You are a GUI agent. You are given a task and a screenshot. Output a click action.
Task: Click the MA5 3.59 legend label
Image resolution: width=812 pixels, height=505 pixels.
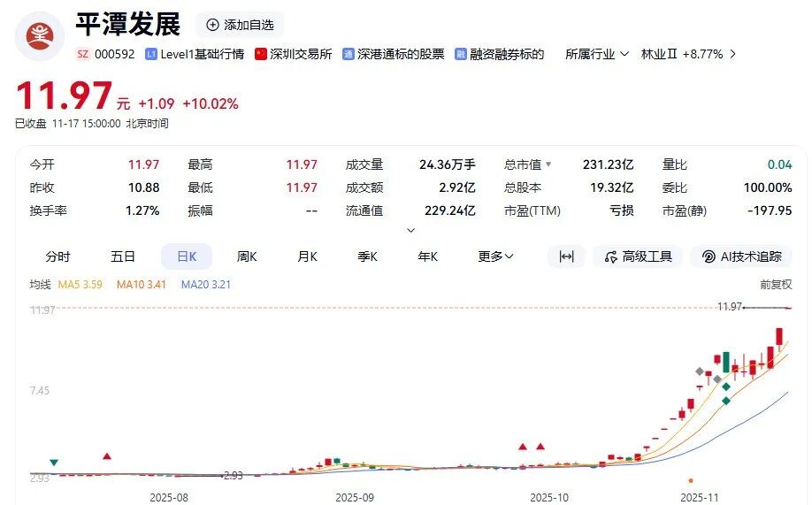(x=80, y=285)
